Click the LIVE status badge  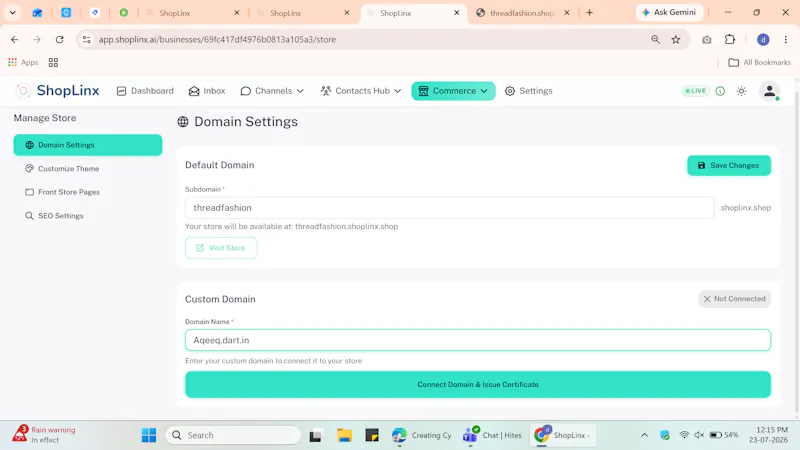click(695, 91)
